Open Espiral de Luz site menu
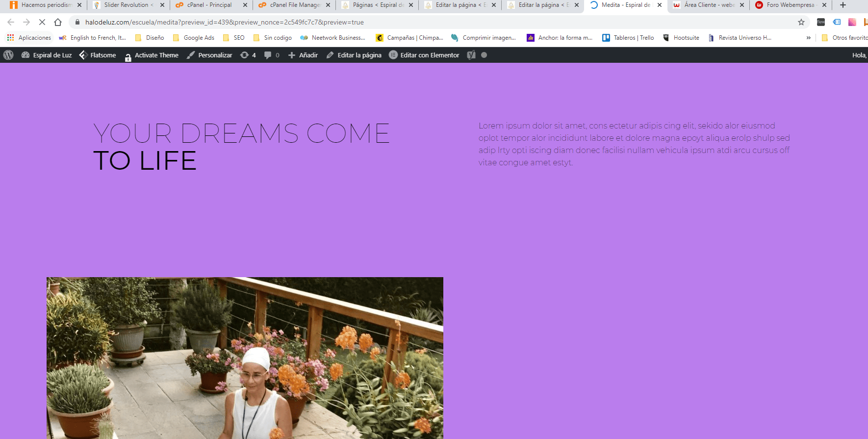Viewport: 868px width, 439px height. coord(47,55)
